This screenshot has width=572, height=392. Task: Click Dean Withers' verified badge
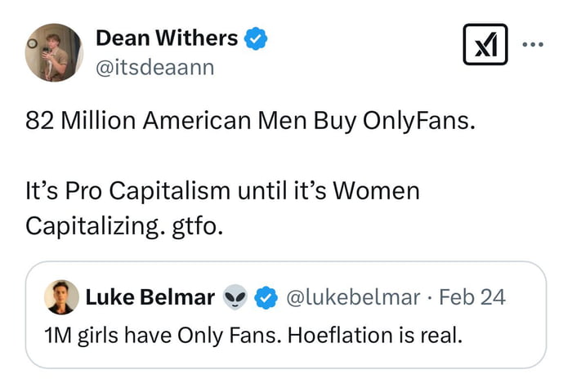(x=256, y=38)
